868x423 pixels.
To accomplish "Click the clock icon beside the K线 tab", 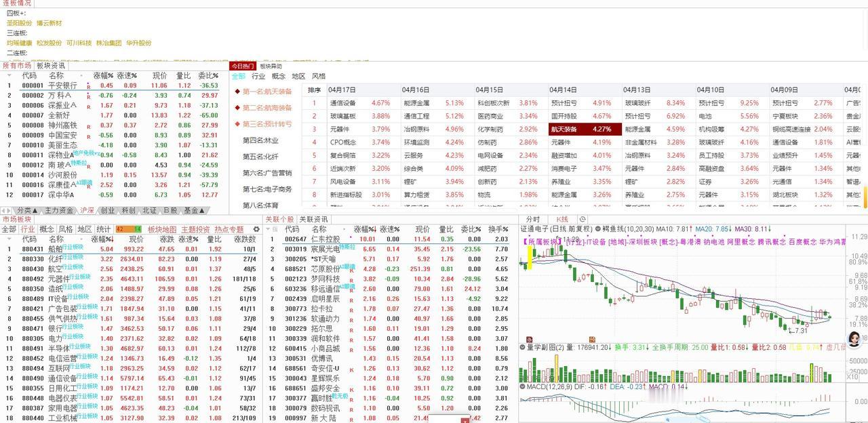I will (x=582, y=219).
